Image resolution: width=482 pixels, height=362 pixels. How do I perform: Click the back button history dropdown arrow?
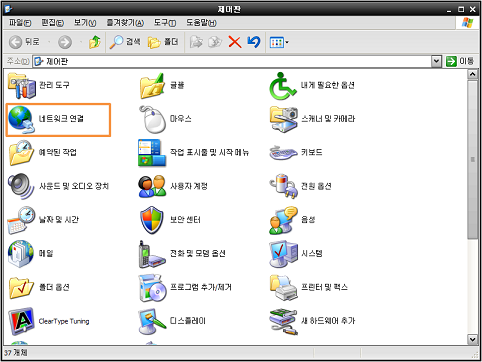click(49, 42)
